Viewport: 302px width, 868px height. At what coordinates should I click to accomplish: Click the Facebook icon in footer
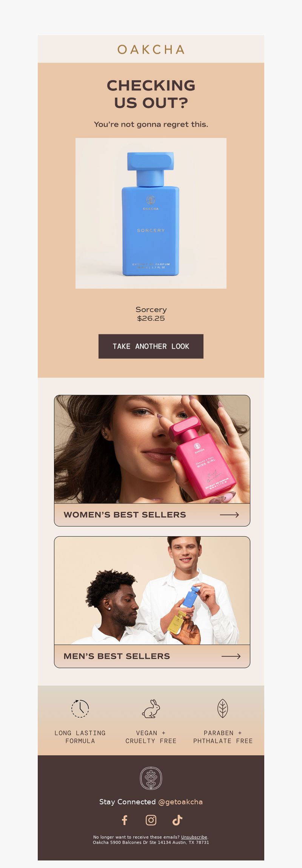pyautogui.click(x=125, y=820)
